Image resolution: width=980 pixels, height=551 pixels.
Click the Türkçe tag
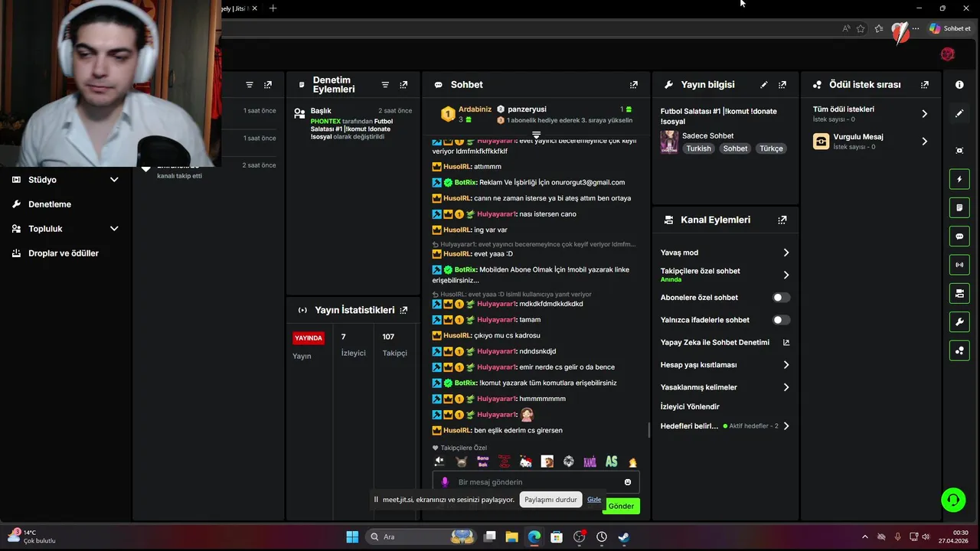tap(771, 148)
